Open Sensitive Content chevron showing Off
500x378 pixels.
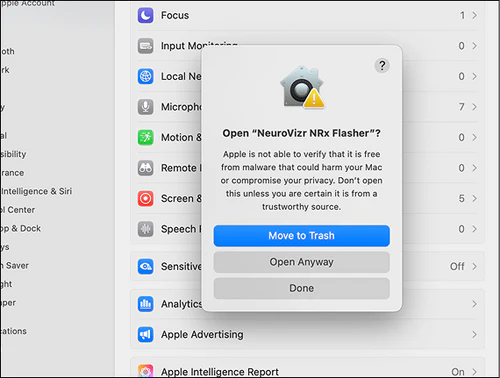point(474,267)
